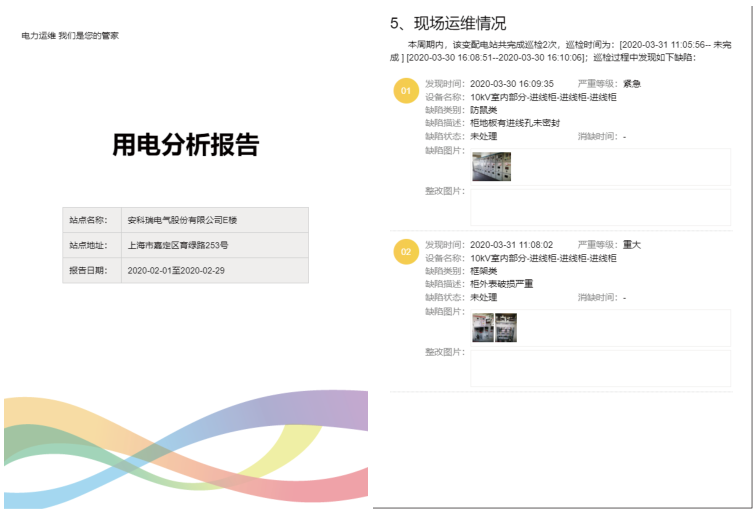Click the 5、现场运维情况 section heading
The image size is (756, 513).
(447, 23)
